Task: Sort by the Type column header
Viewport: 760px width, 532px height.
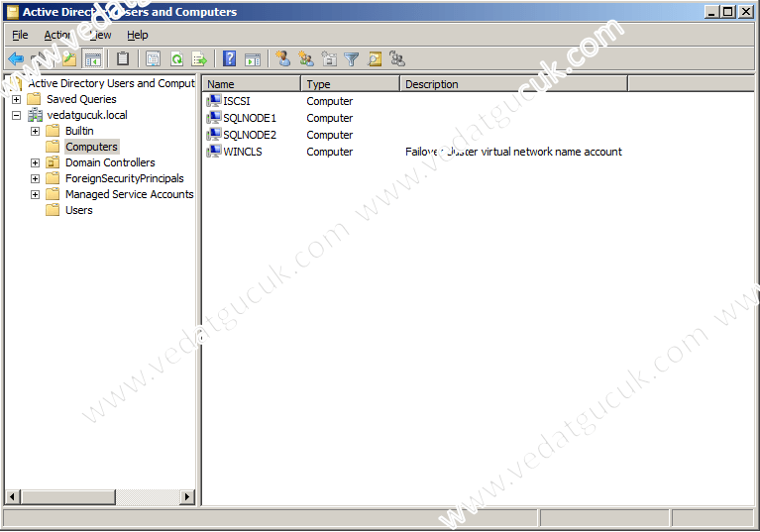Action: (x=351, y=84)
